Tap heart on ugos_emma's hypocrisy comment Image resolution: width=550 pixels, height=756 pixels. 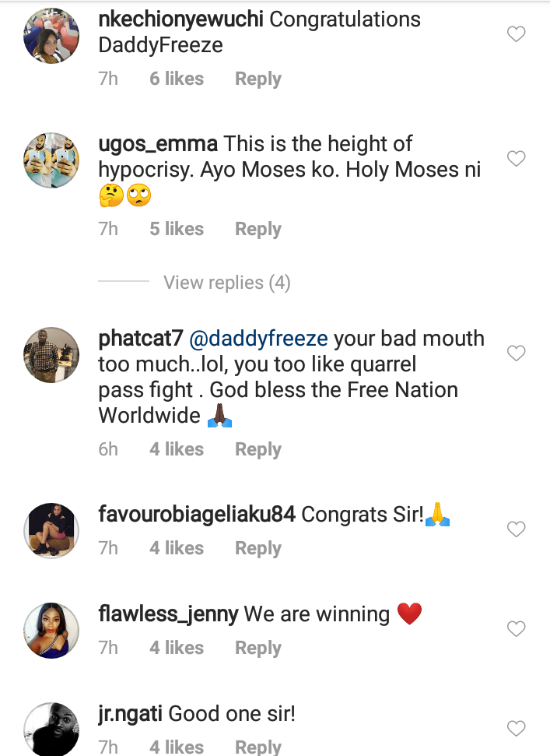516,159
